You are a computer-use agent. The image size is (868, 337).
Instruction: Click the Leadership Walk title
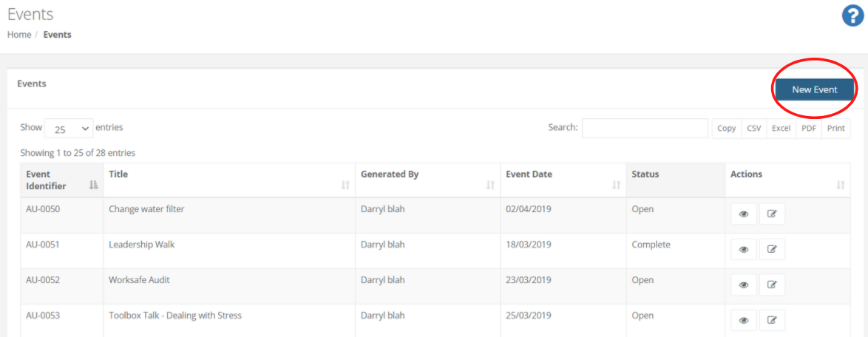point(142,245)
